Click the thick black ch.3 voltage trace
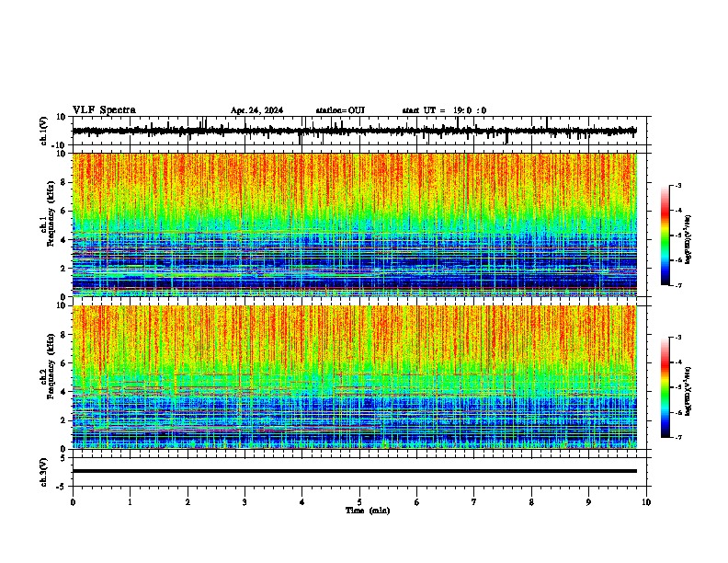The height and width of the screenshot is (563, 728). [x=354, y=471]
